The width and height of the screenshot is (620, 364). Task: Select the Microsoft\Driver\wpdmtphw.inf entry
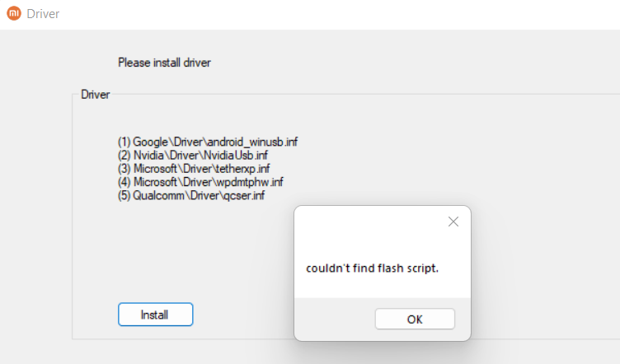tap(200, 182)
